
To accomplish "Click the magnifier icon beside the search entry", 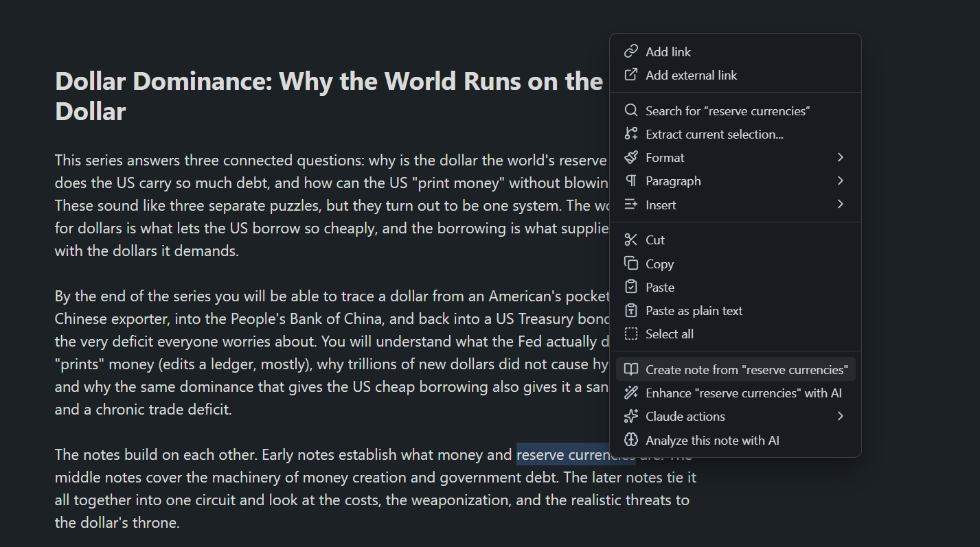I will (x=630, y=110).
